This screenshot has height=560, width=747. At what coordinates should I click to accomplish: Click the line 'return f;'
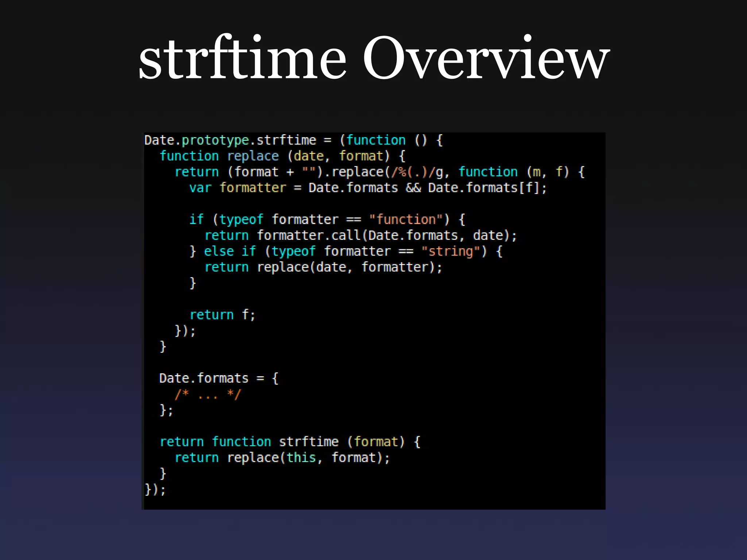tap(222, 315)
